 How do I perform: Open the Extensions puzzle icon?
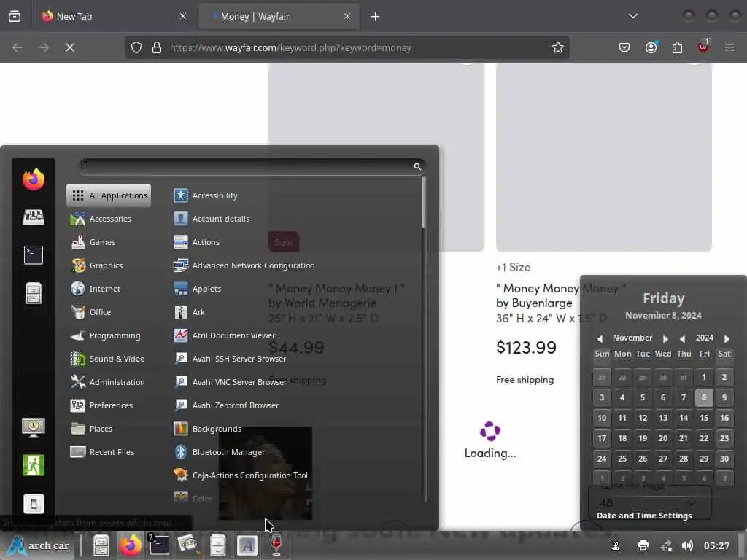point(677,47)
